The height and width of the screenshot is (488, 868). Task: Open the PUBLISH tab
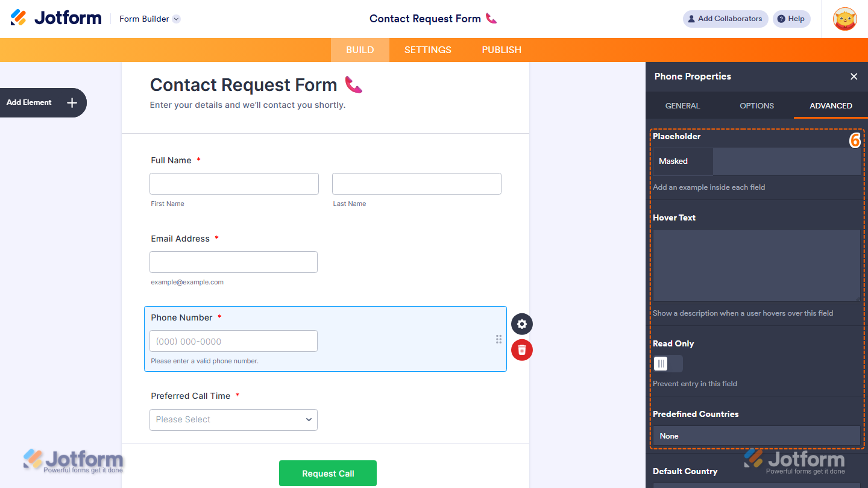(x=501, y=50)
